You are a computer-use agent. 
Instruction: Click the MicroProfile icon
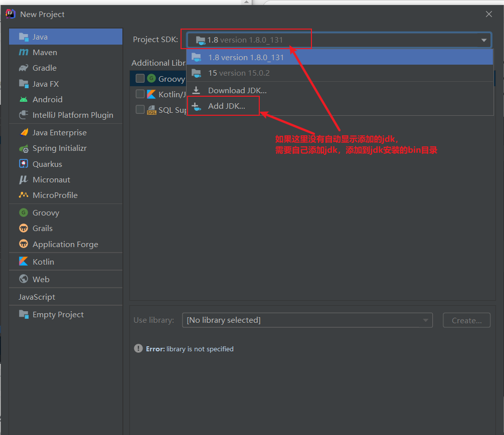(x=24, y=194)
